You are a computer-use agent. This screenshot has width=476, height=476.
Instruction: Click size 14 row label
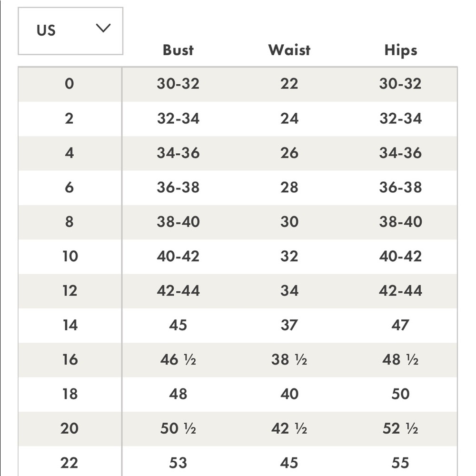click(x=70, y=325)
